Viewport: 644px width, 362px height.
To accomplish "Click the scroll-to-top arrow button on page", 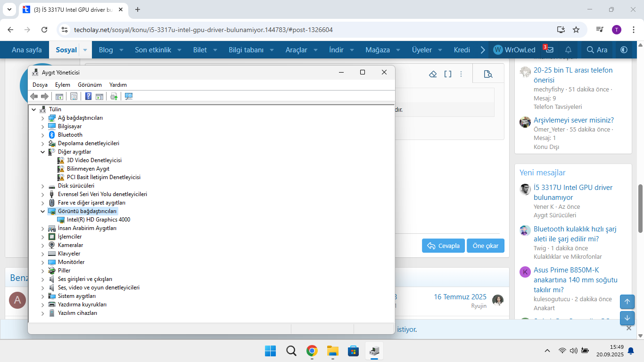I will tap(627, 302).
